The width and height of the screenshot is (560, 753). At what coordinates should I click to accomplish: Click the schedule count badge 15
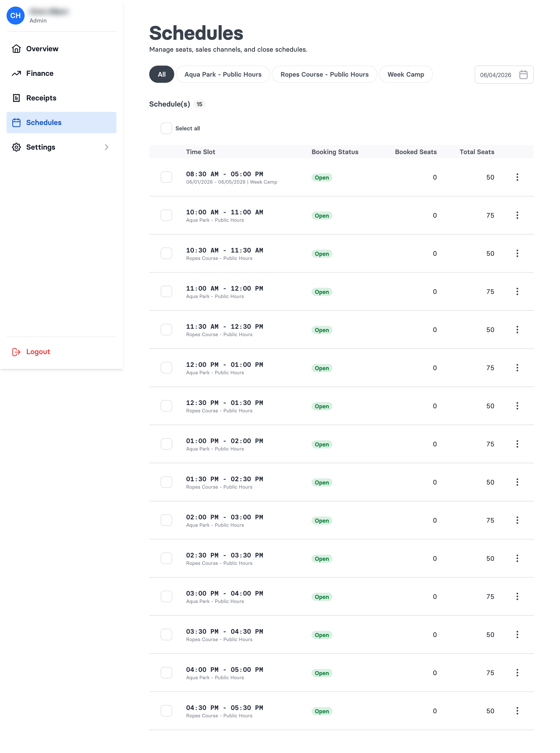[199, 104]
